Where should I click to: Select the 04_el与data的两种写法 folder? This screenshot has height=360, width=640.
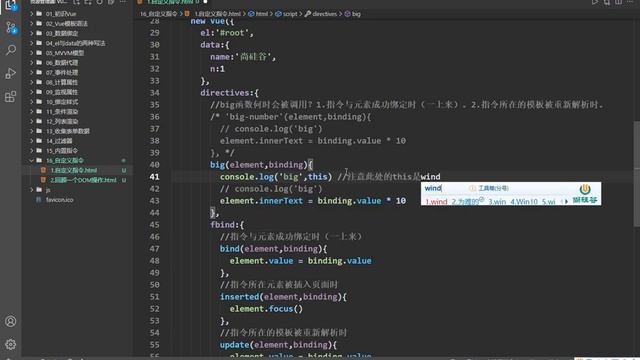point(76,43)
